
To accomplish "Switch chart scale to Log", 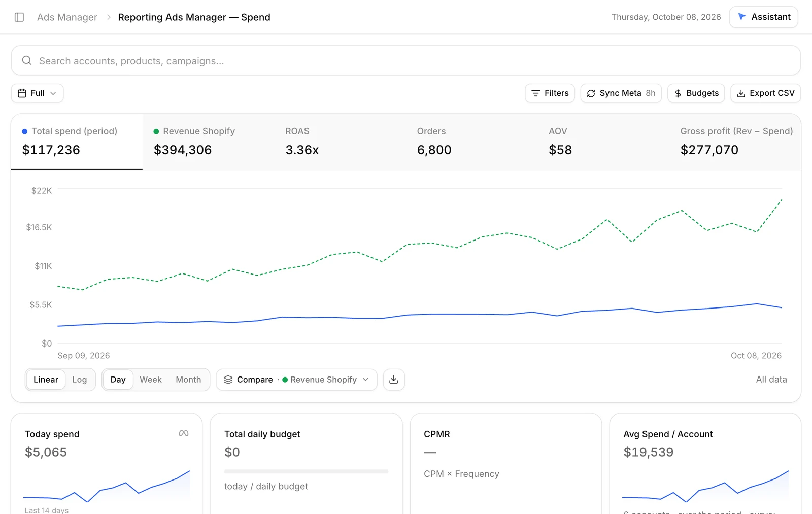I will (x=80, y=380).
